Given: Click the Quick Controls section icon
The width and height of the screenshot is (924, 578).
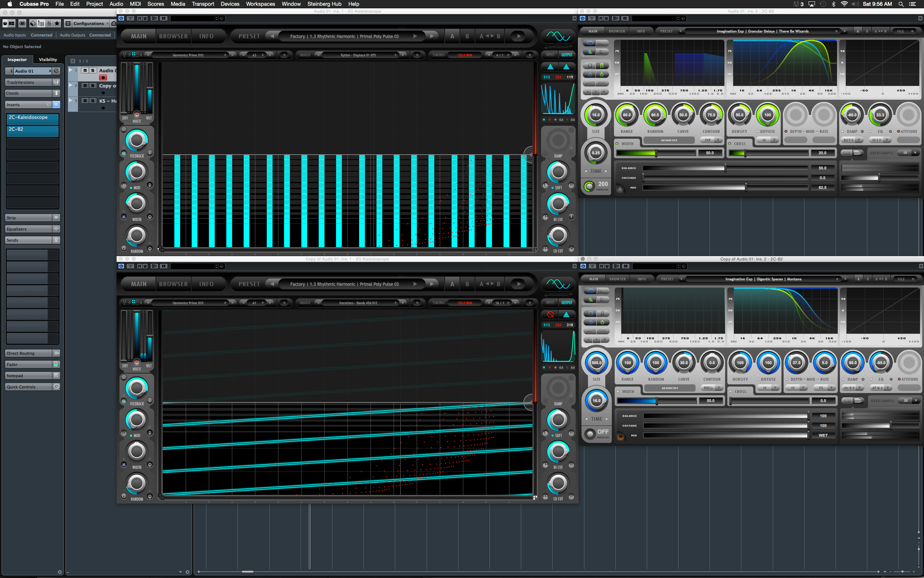Looking at the screenshot, I should click(x=56, y=387).
